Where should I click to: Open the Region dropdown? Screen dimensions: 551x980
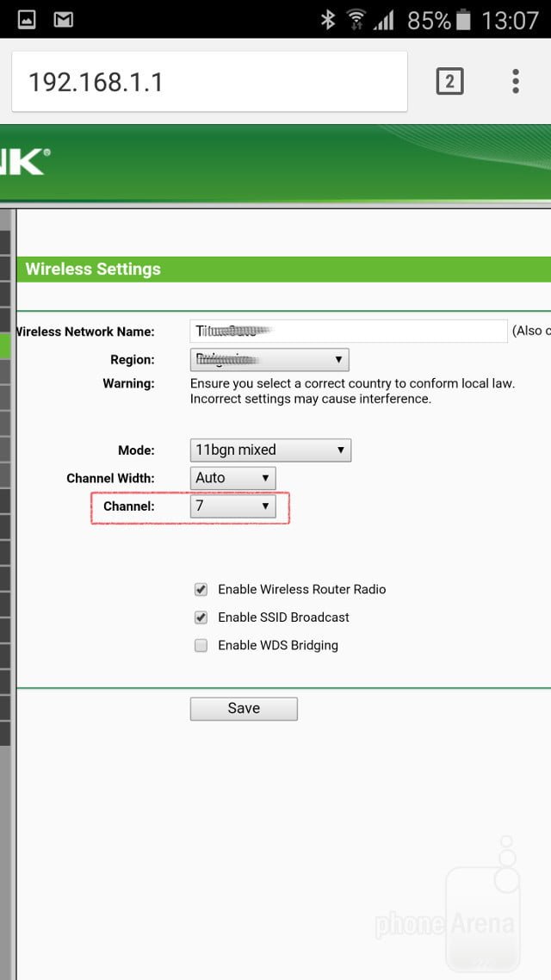point(269,360)
